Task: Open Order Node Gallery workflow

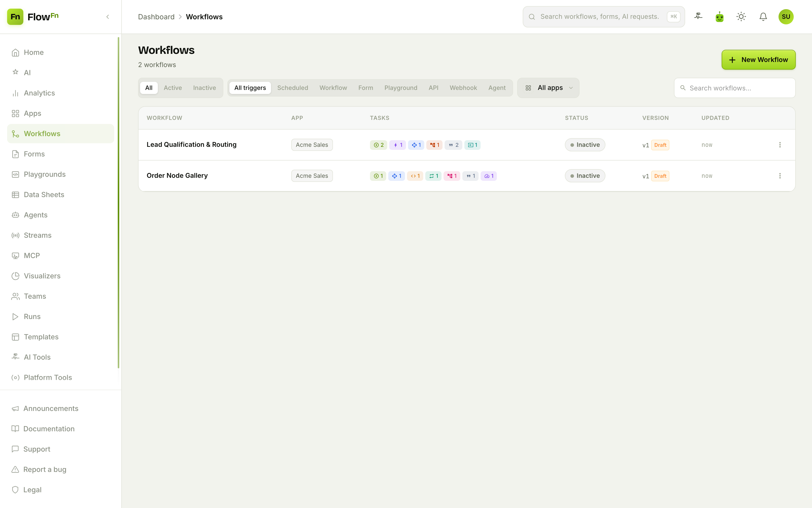Action: pos(177,175)
